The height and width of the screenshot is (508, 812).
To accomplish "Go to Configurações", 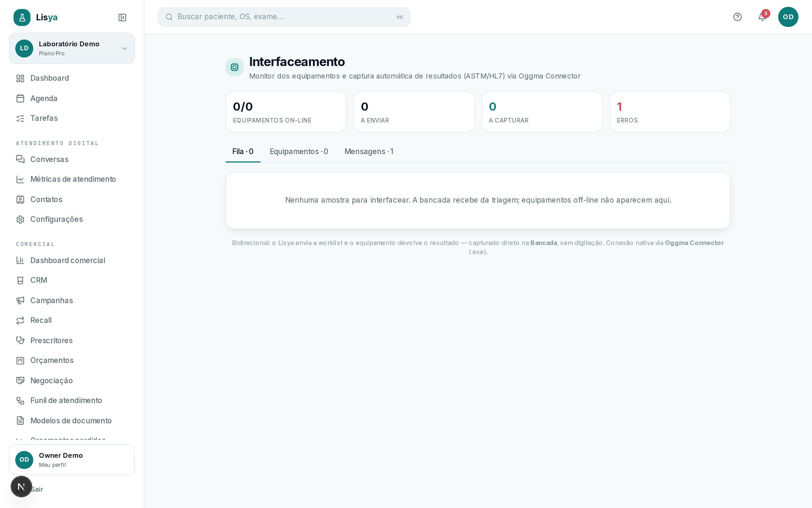I will 72,219.
